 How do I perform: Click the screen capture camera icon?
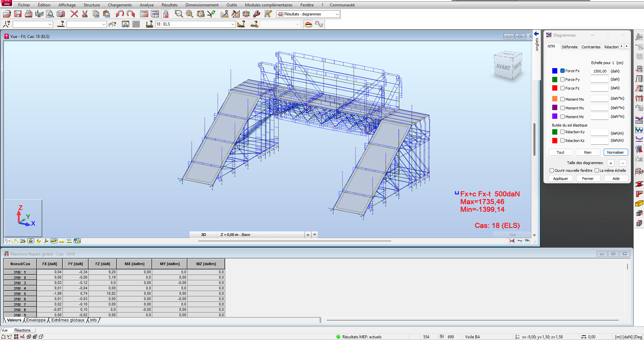(x=61, y=14)
